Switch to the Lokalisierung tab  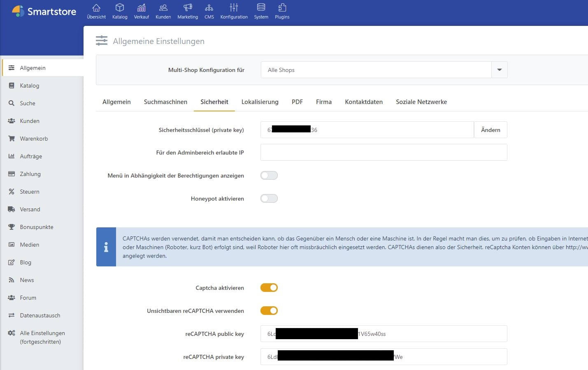coord(260,102)
